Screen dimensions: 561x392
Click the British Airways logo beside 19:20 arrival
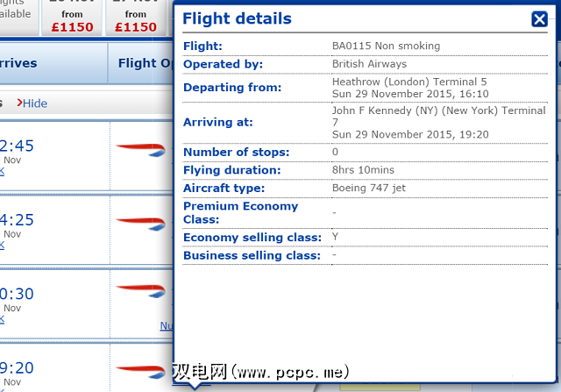[x=140, y=368]
